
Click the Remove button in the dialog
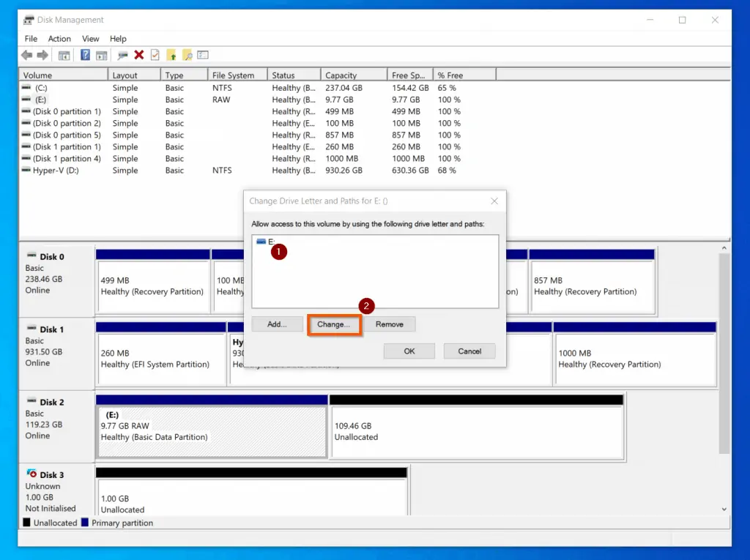[390, 324]
